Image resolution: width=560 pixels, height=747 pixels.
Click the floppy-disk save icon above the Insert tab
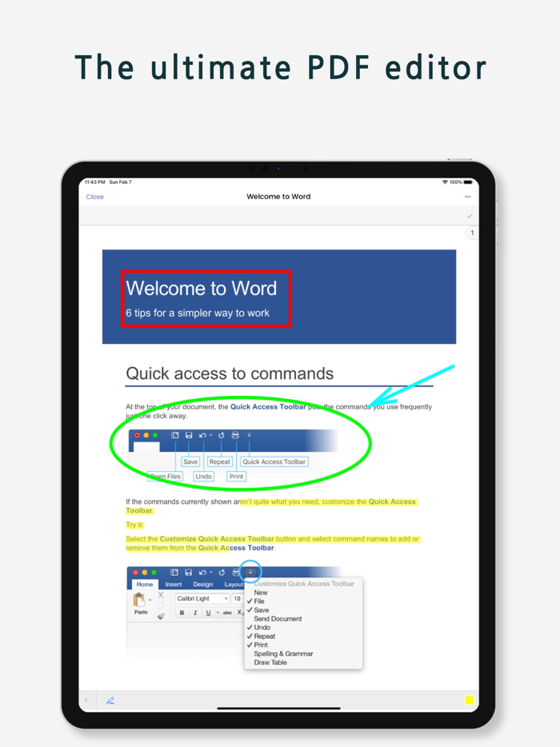click(189, 572)
